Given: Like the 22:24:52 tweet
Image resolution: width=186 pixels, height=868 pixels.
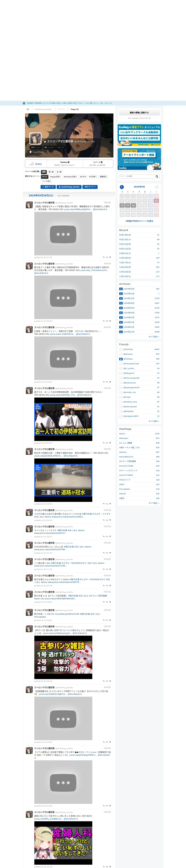Looking at the screenshot, I should click(x=110, y=520).
